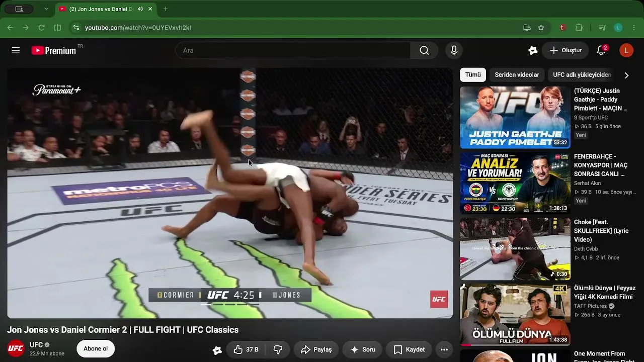Open the Choke lyric video thumbnail
The image size is (644, 362).
point(515,249)
